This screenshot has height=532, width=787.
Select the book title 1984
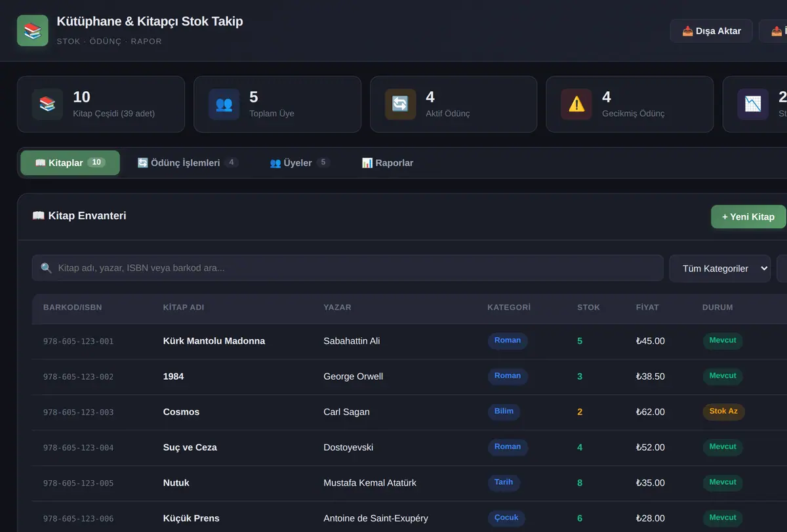point(174,377)
